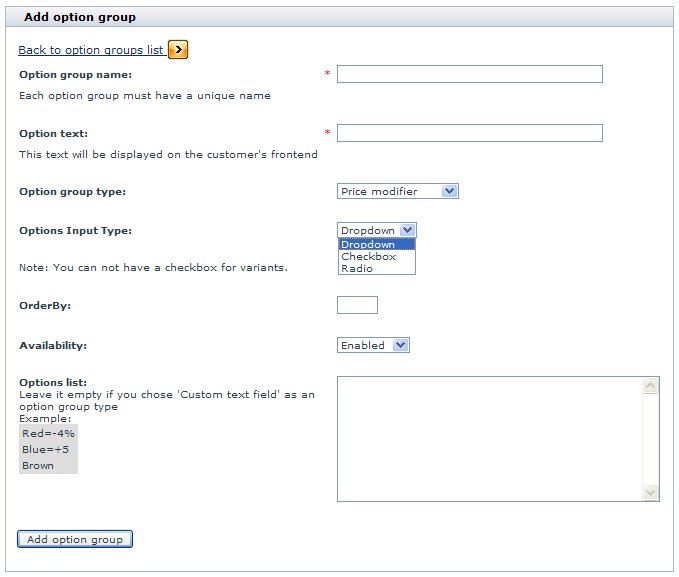Screen dimensions: 679x577
Task: Click inside the Options list textarea
Action: (x=490, y=439)
